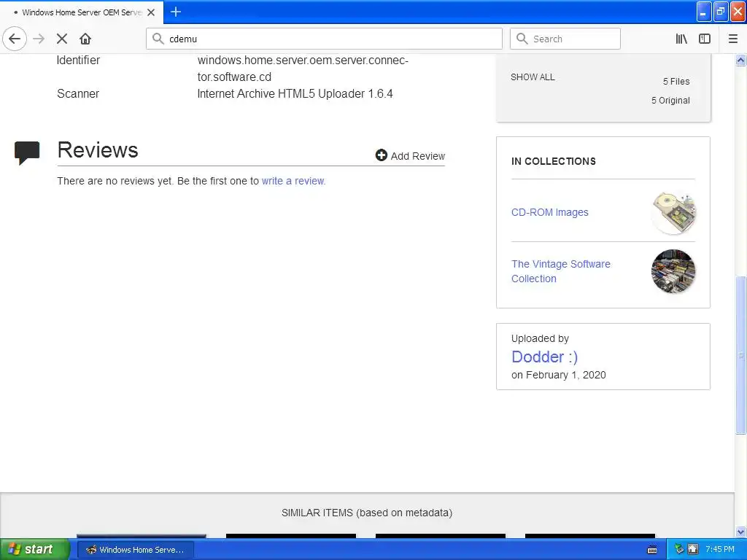This screenshot has height=560, width=747.
Task: Click the magnifier icon in Search box
Action: click(x=522, y=39)
